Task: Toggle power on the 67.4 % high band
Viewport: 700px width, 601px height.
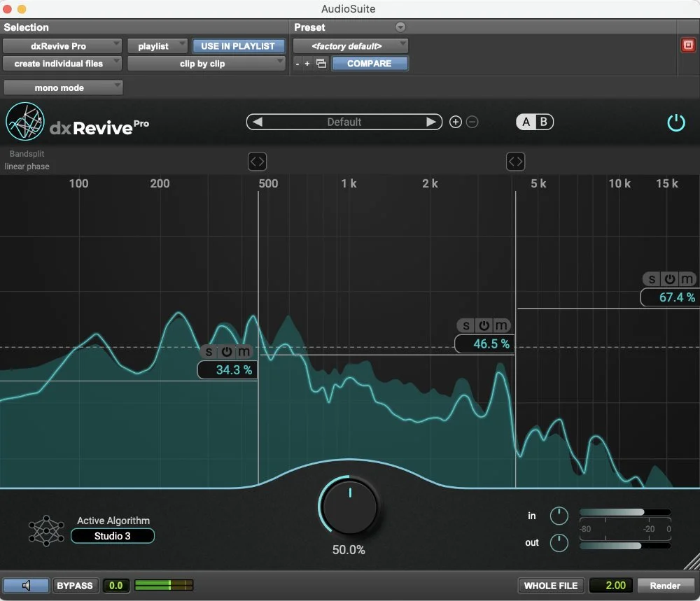Action: click(670, 279)
